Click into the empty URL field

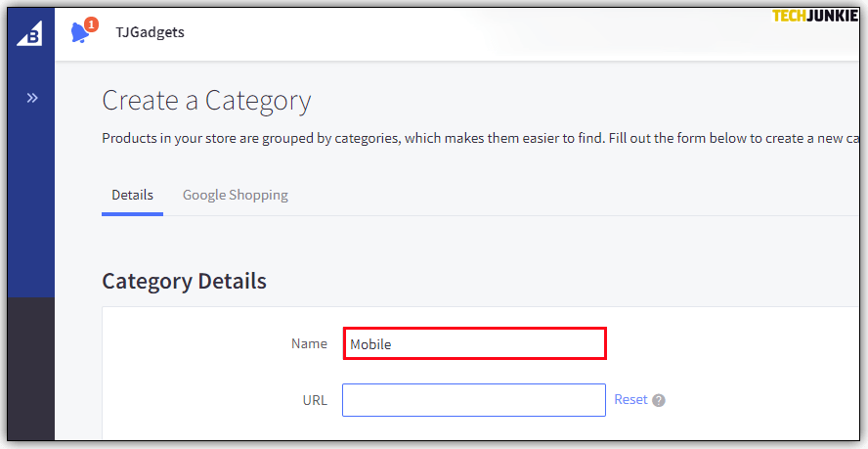click(473, 400)
